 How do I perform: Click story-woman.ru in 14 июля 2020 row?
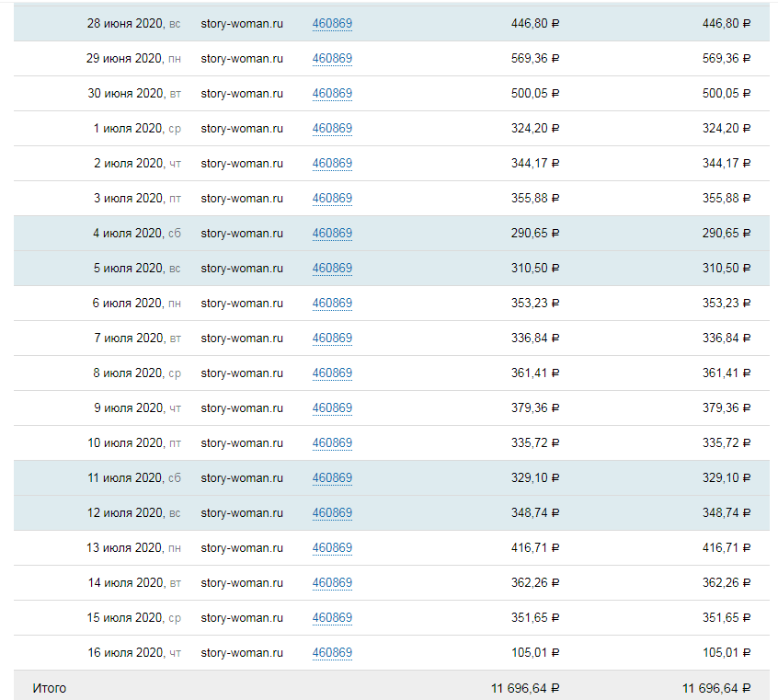coord(242,583)
